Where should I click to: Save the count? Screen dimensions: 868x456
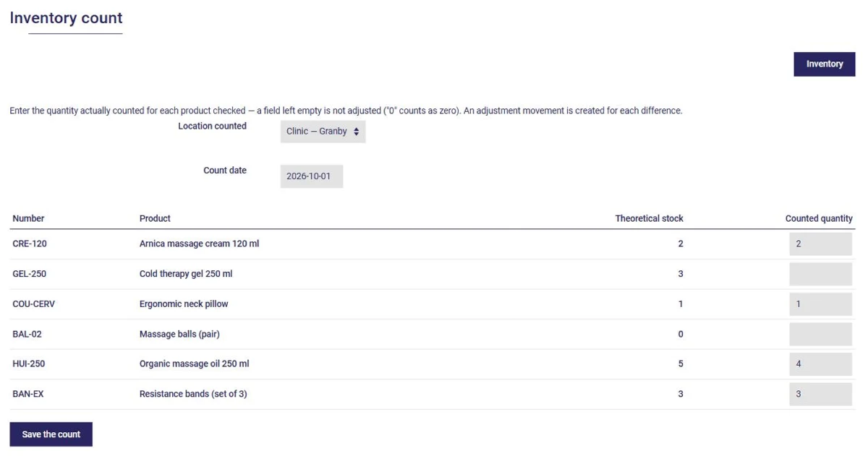[51, 434]
